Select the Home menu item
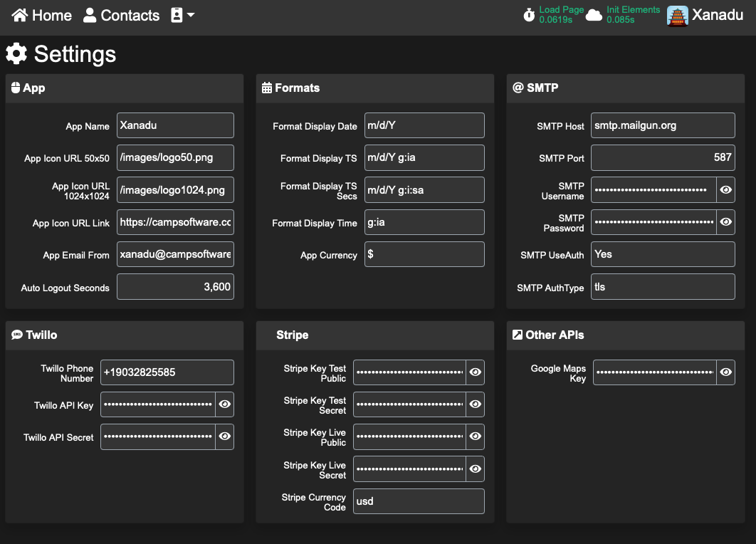Viewport: 756px width, 544px height. tap(41, 15)
